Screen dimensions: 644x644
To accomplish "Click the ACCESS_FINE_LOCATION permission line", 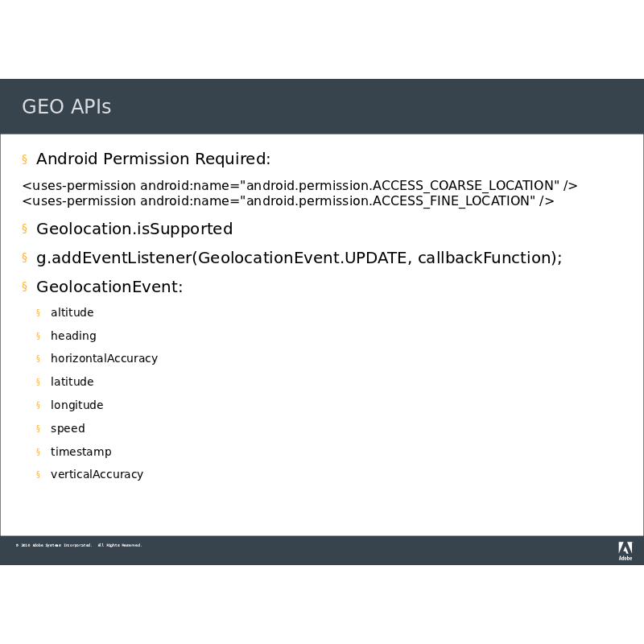I will point(287,201).
